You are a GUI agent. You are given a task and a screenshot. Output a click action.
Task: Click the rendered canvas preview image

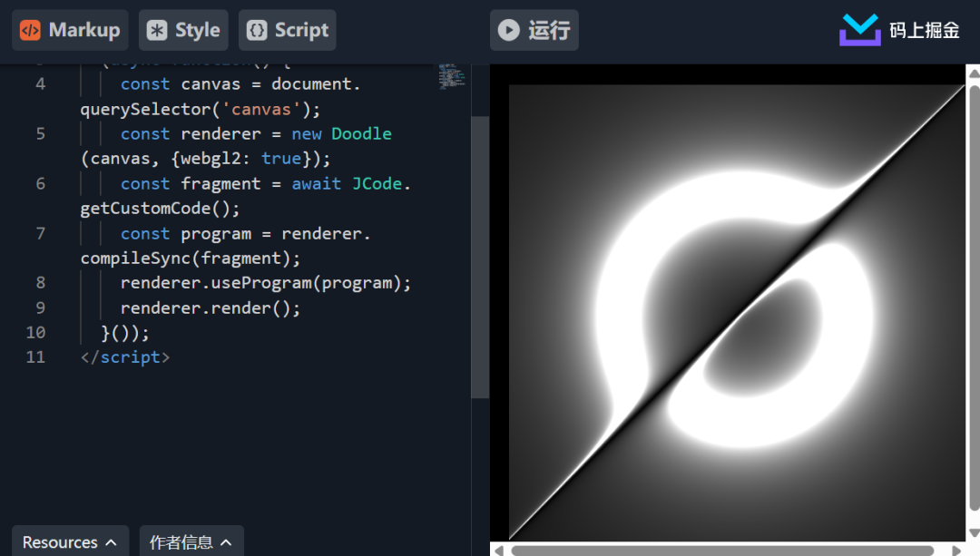737,312
